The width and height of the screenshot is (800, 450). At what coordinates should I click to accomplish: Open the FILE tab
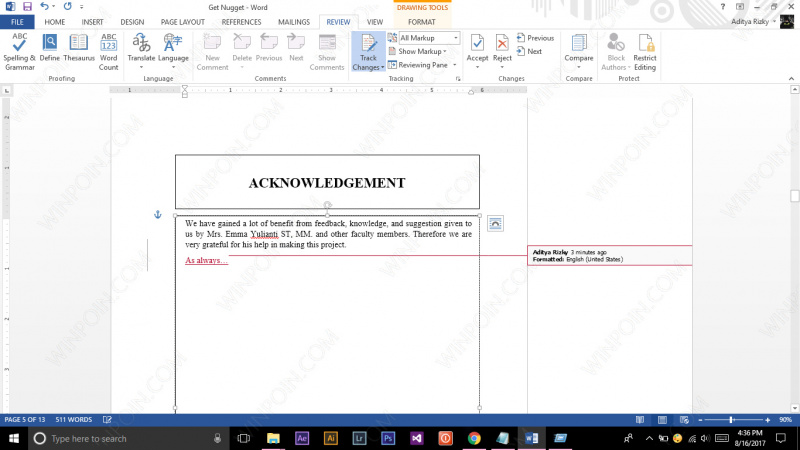(x=17, y=22)
